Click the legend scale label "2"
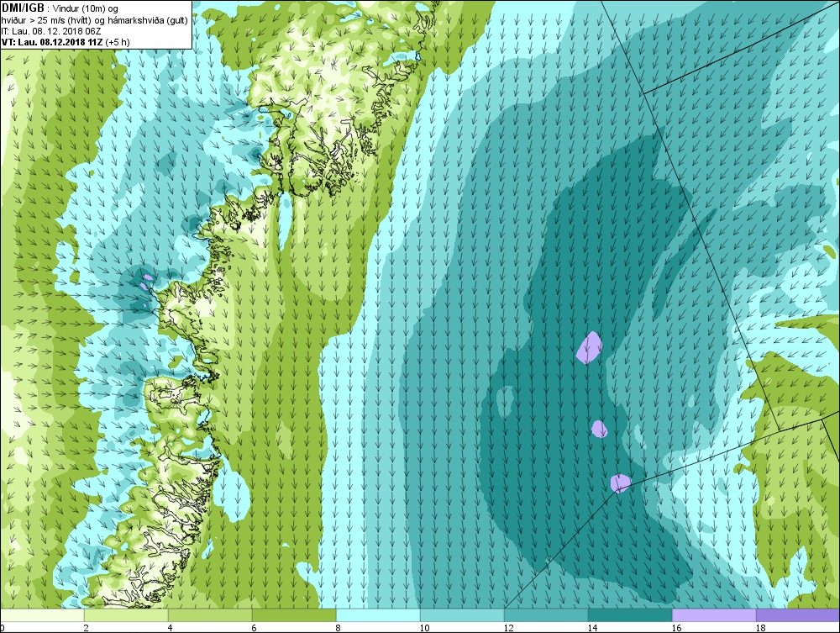 click(86, 628)
